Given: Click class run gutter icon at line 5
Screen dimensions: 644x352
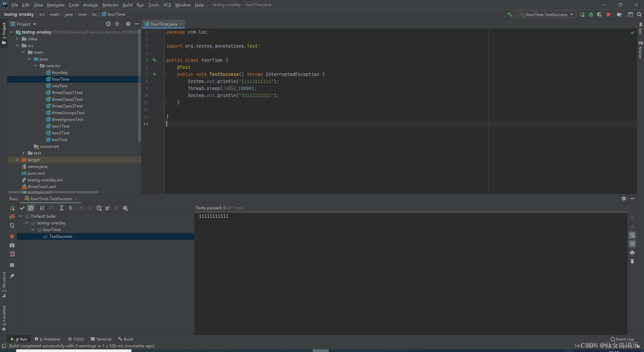Looking at the screenshot, I should (x=155, y=60).
